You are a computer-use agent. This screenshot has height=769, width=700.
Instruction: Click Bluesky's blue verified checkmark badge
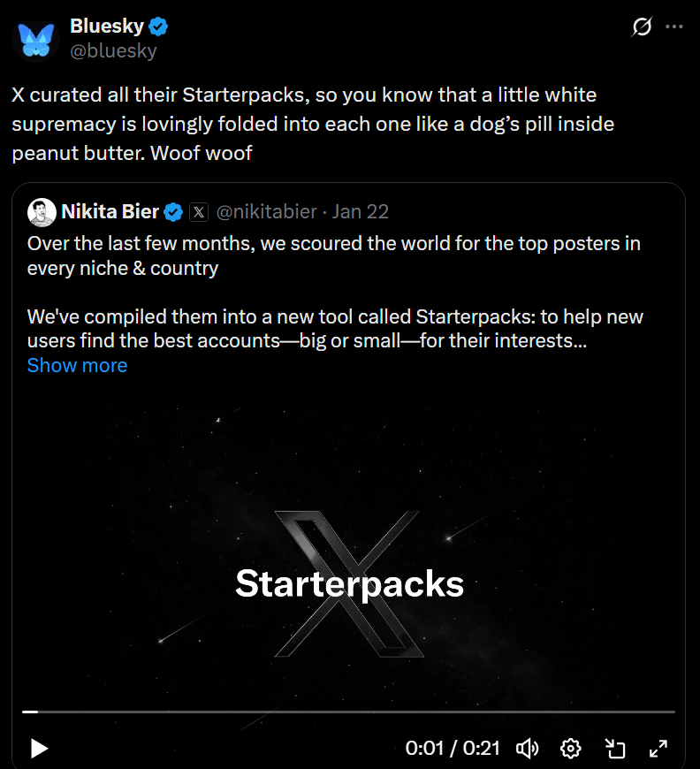(160, 27)
